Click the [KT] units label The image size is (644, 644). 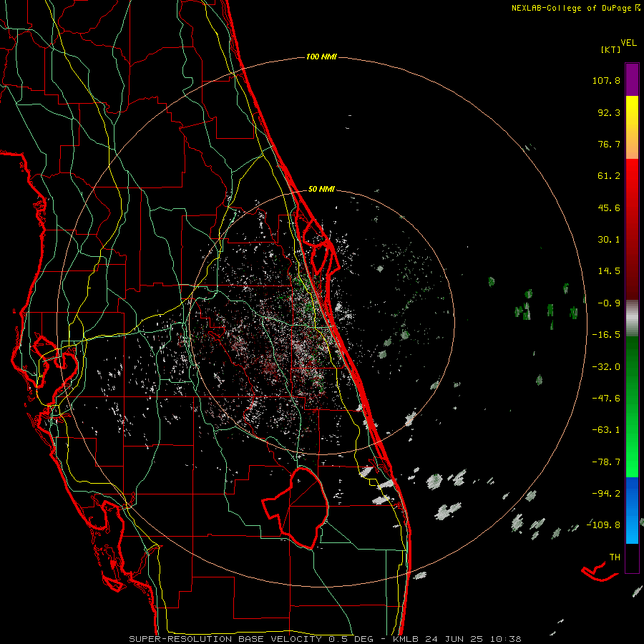pos(611,49)
